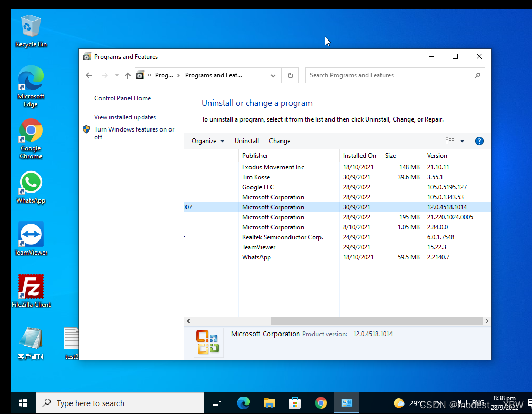
Task: Click the Microsoft Office icon in the details pane
Action: pos(208,342)
